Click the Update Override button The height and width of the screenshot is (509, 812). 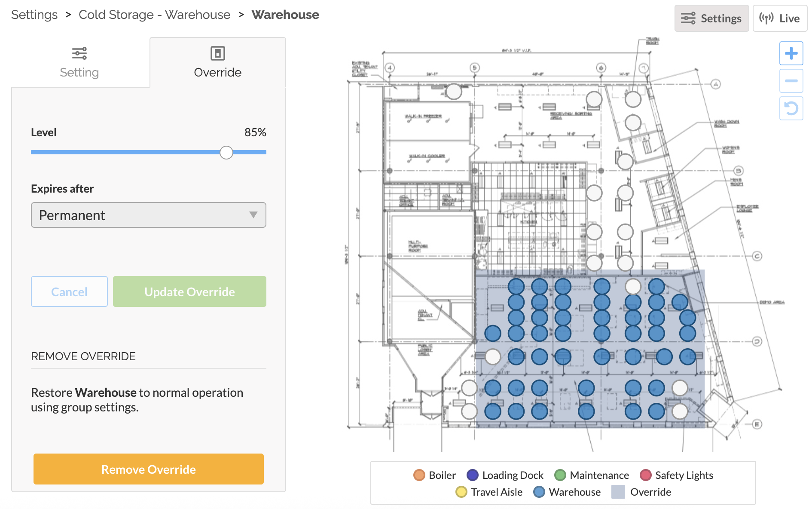(189, 291)
